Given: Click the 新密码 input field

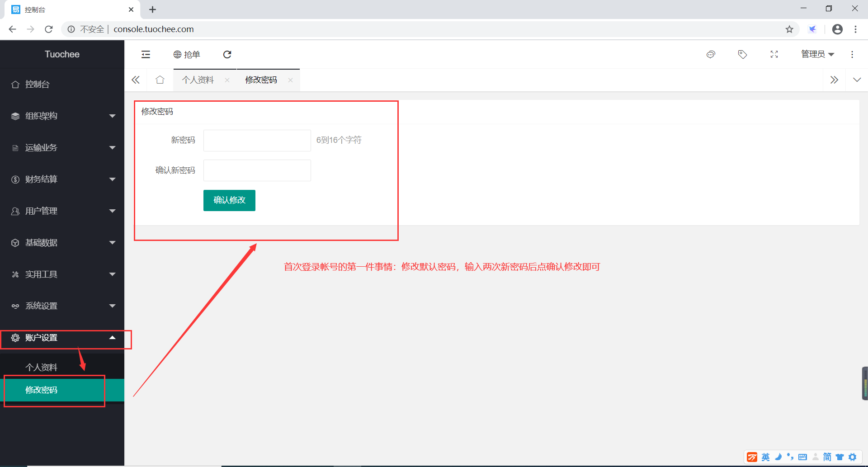Looking at the screenshot, I should coord(257,141).
